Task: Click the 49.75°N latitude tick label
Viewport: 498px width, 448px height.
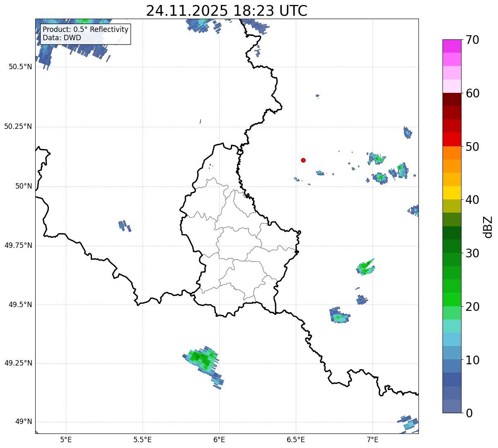Action: tap(18, 245)
